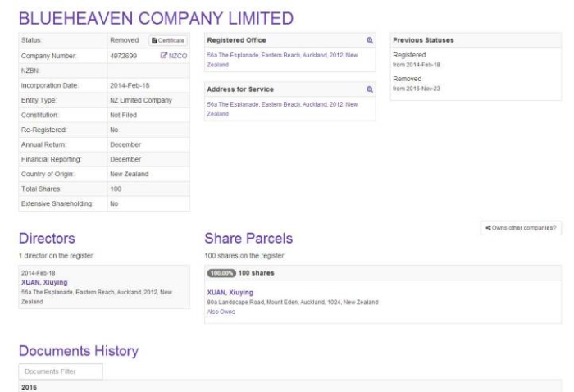Click the Documents History heading
574x392 pixels.
click(x=79, y=351)
